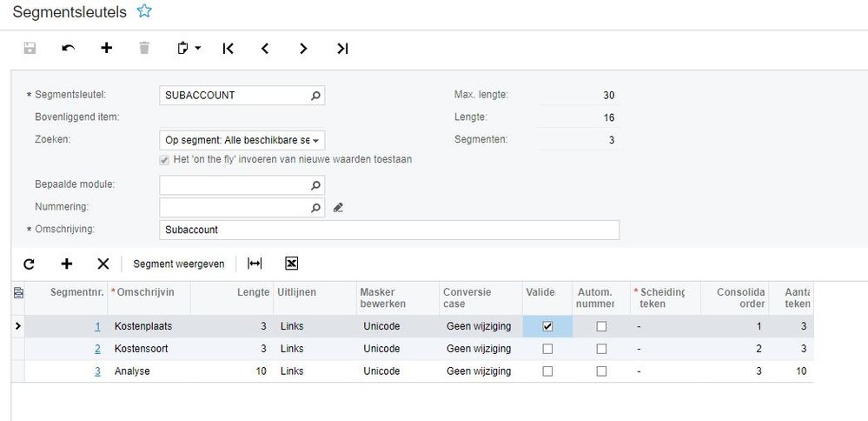The height and width of the screenshot is (421, 868).
Task: Navigate to the next record
Action: [x=303, y=49]
